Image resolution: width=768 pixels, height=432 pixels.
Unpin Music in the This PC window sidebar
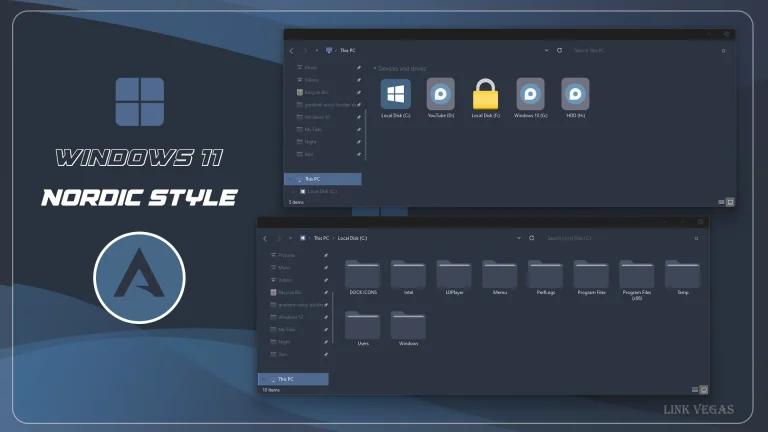pyautogui.click(x=359, y=68)
